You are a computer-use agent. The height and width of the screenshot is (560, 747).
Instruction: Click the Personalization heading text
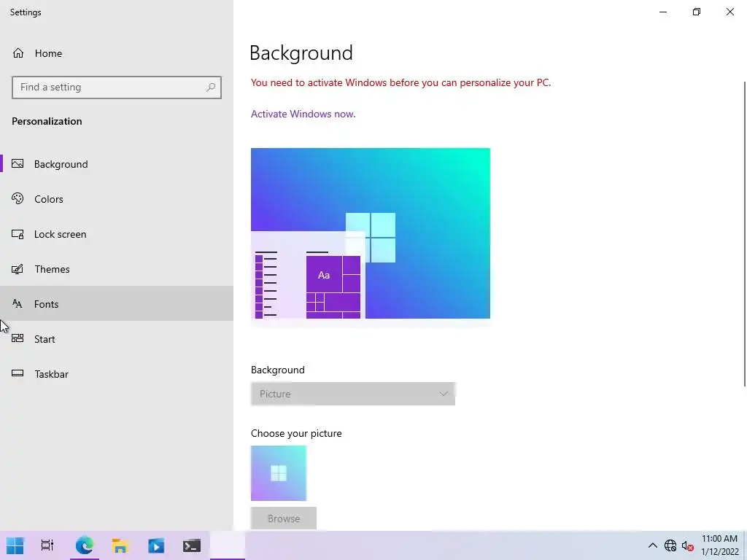pos(47,121)
